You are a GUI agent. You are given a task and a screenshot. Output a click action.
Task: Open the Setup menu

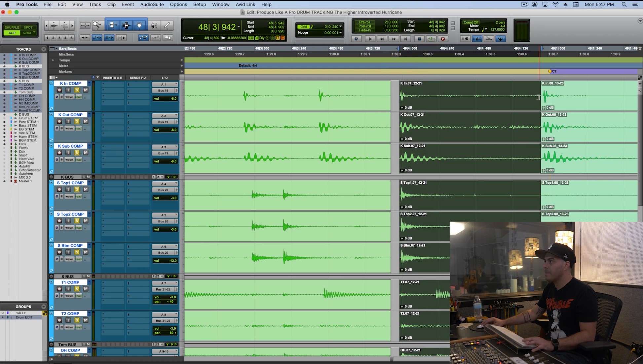200,4
